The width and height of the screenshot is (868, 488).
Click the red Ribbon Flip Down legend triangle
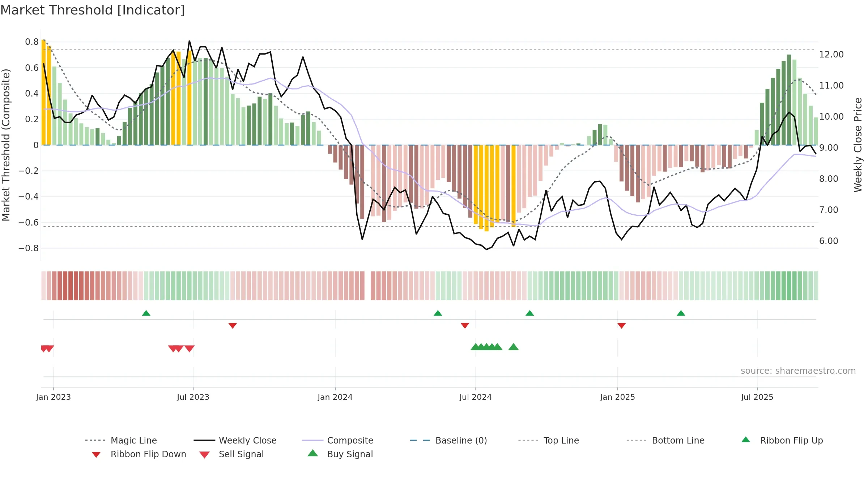(96, 455)
